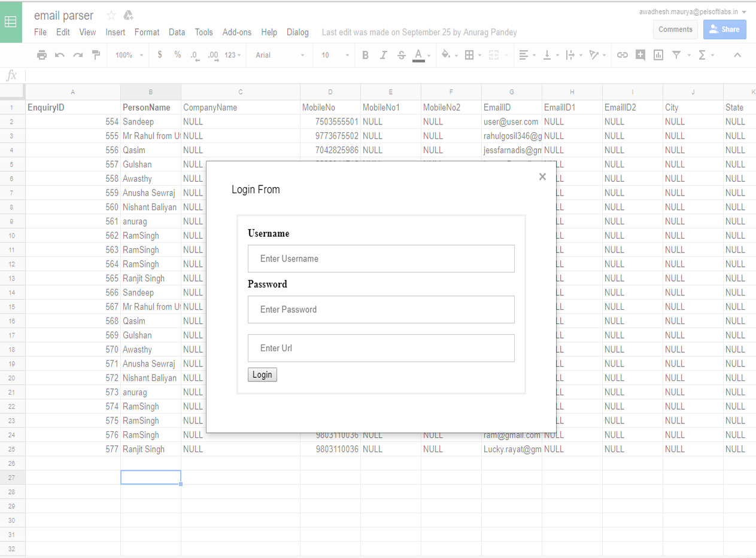Screen dimensions: 756x558
Task: Toggle bold text formatting
Action: 365,55
